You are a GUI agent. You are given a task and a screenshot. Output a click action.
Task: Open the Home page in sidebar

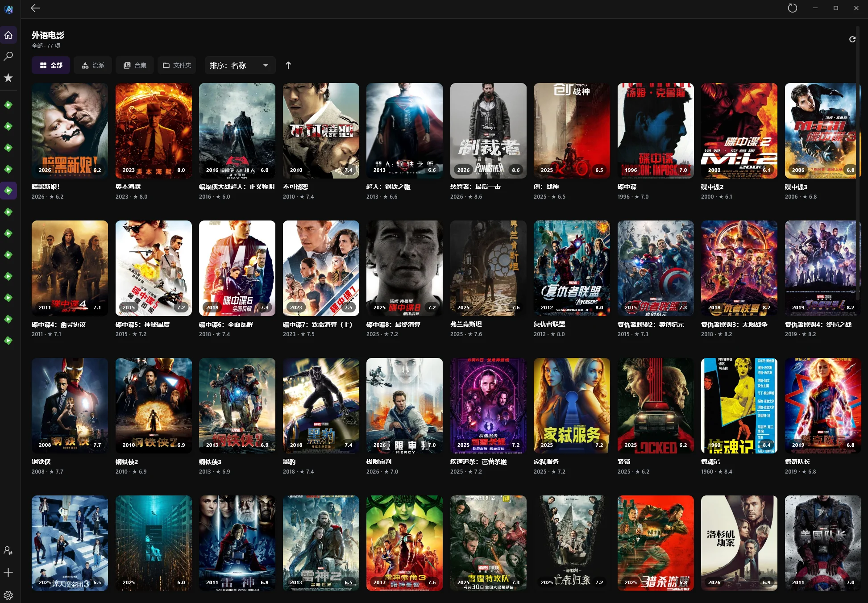8,35
